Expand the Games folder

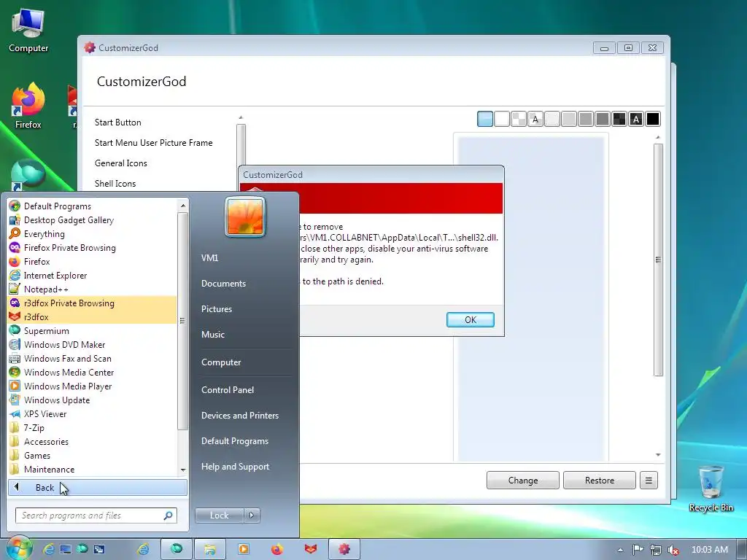(x=92, y=455)
